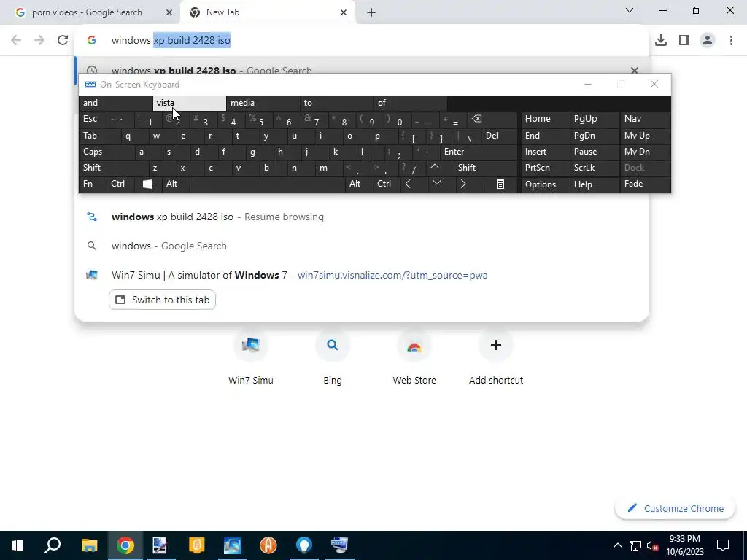Tap Windows logo key on keyboard

[x=147, y=184]
